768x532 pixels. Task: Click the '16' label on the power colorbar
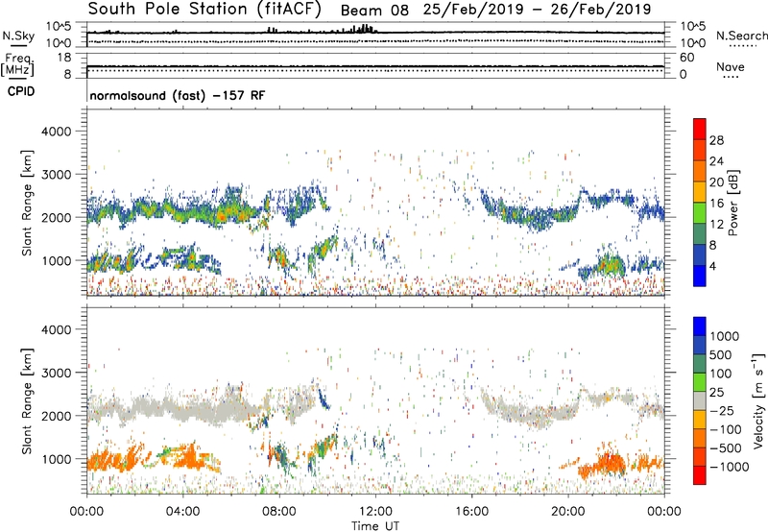point(716,204)
